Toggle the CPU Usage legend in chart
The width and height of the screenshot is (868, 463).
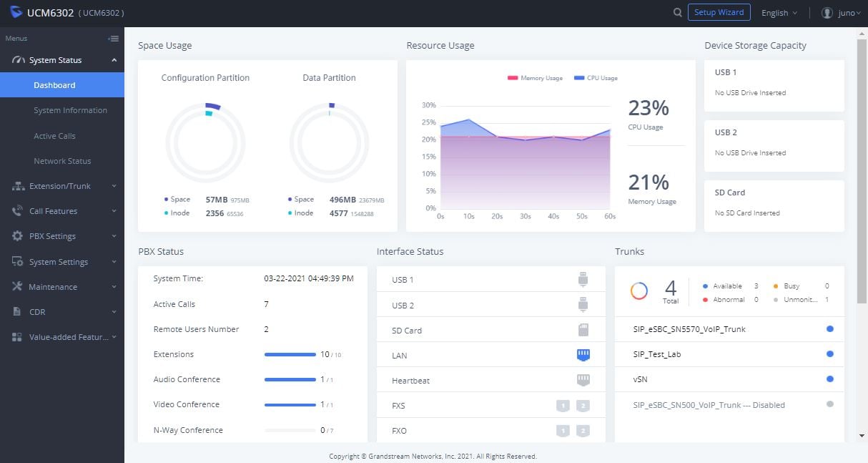596,78
